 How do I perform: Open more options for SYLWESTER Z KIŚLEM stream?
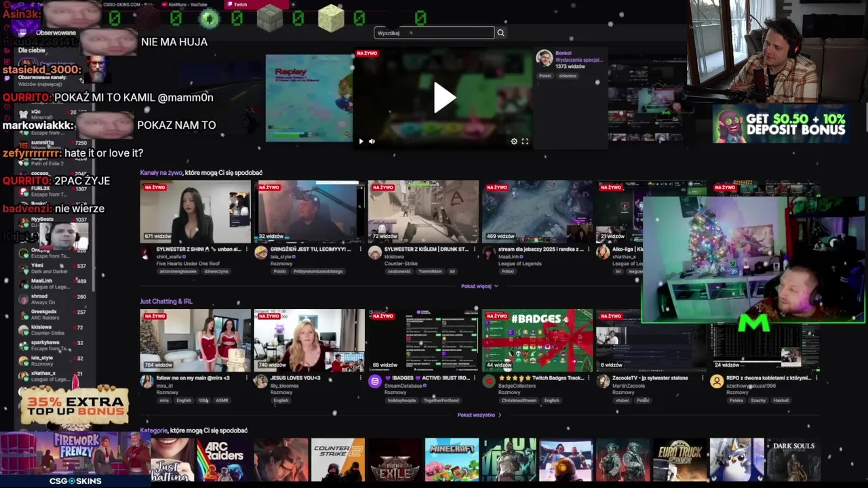coord(475,249)
